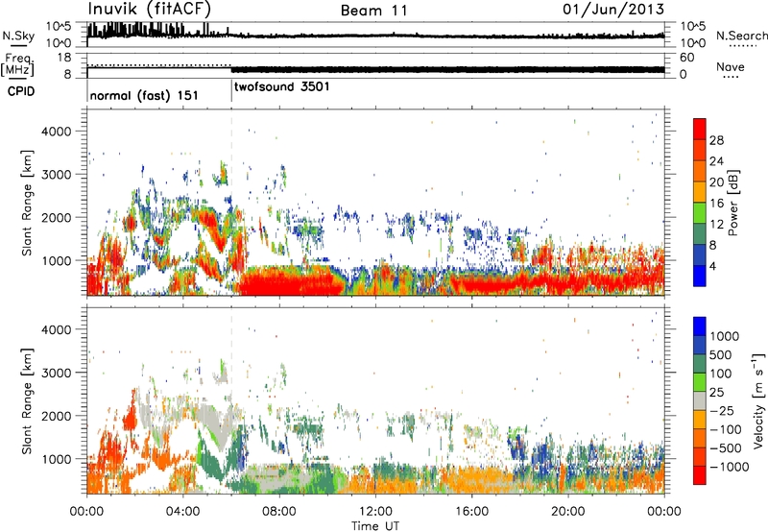Click the blue bottom segment of Power colorbar
This screenshot has width=768, height=532.
pyautogui.click(x=700, y=276)
